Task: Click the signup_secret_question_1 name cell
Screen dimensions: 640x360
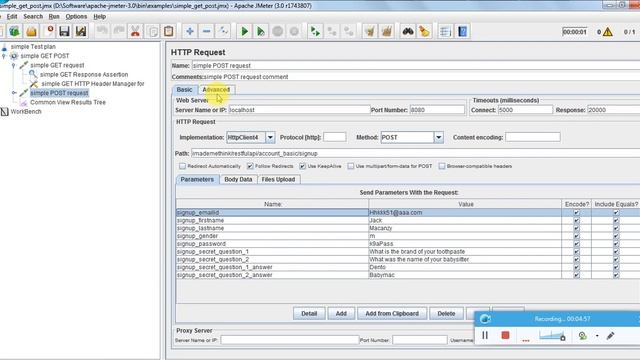Action: pos(272,251)
